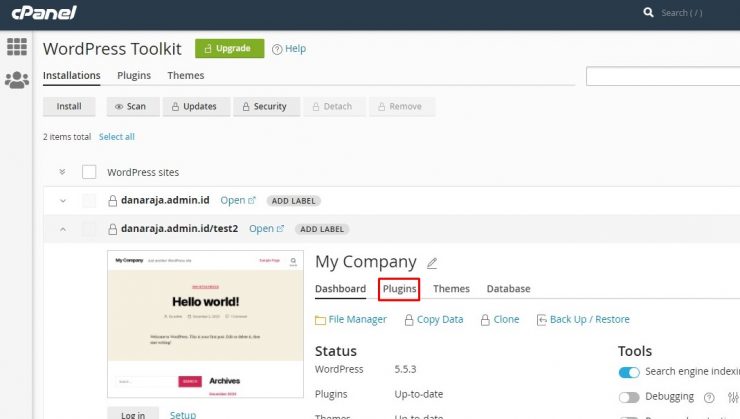The height and width of the screenshot is (419, 740).
Task: Tick the WordPress sites select-all checkbox
Action: (x=89, y=172)
